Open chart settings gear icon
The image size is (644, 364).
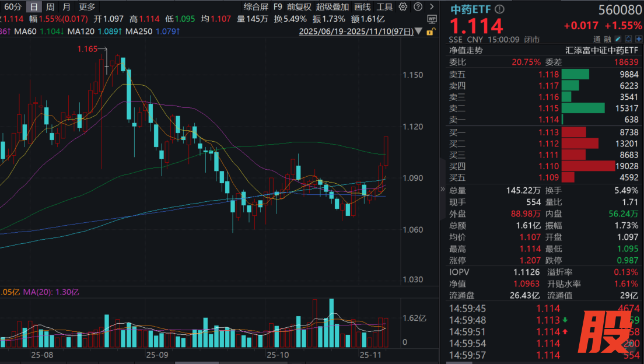[x=402, y=7]
